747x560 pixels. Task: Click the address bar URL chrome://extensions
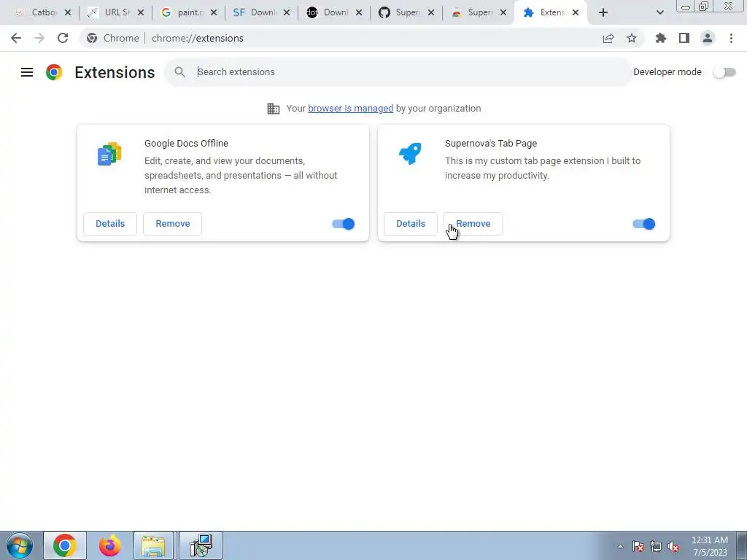pos(198,38)
